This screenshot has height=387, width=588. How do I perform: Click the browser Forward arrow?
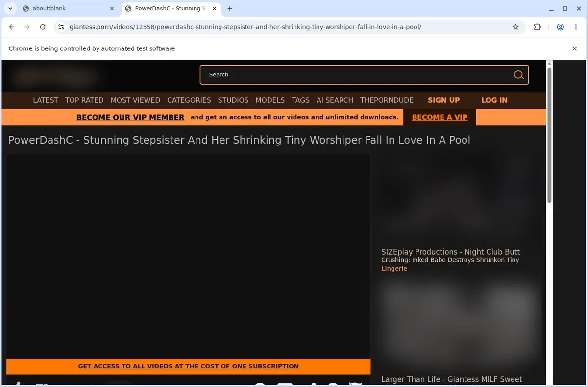(27, 27)
